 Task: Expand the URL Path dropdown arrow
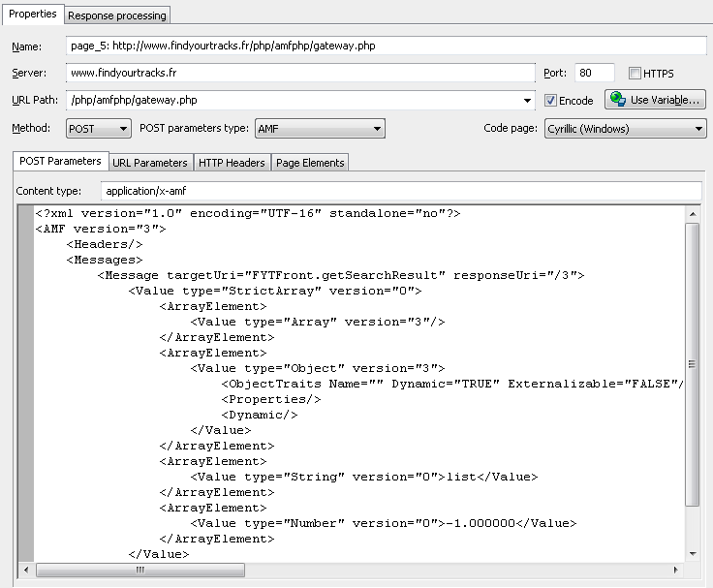coord(527,101)
